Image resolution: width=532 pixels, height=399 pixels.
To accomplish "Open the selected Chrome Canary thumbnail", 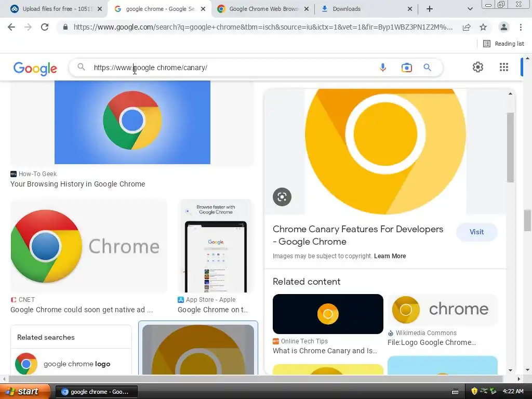I will pos(198,350).
